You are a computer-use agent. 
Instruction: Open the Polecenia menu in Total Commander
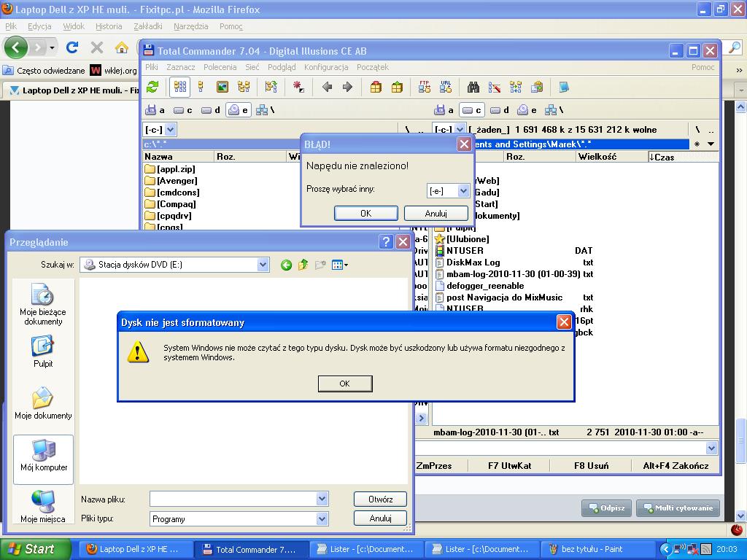220,67
